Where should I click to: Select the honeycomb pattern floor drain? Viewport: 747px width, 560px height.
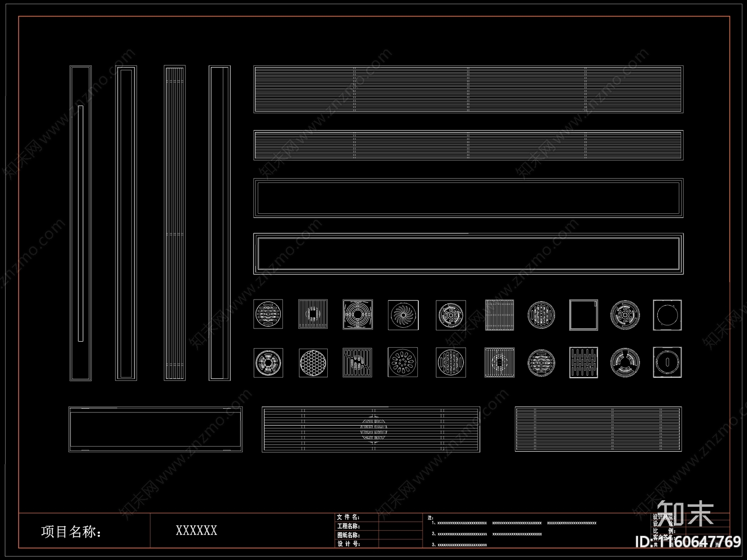(313, 363)
